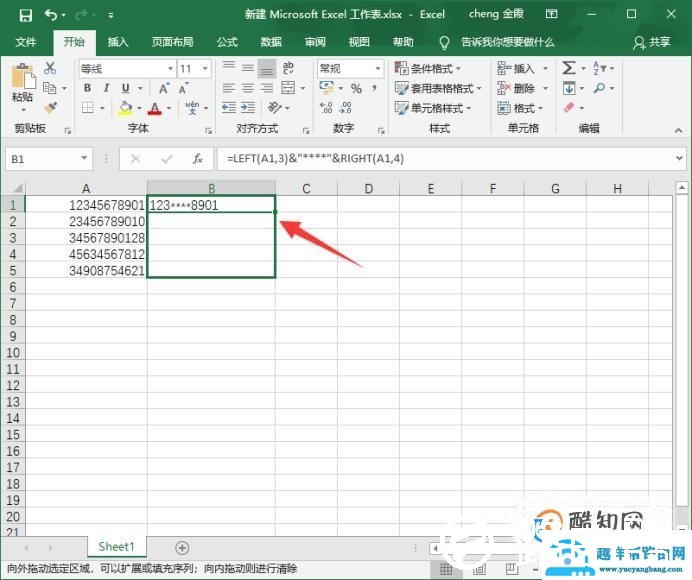Open the 插入 (Insert) ribbon tab
Screen dimensions: 692x580
118,42
